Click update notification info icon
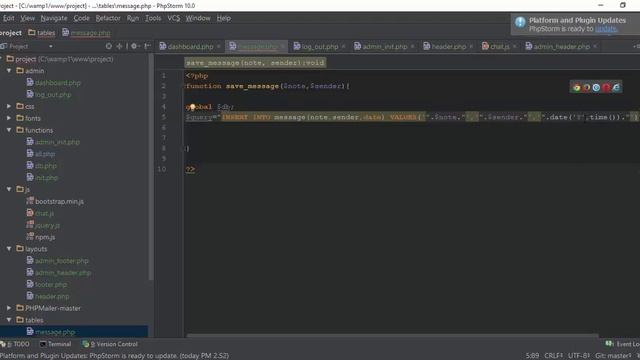Screen dimensions: 640x360 (x=520, y=22)
